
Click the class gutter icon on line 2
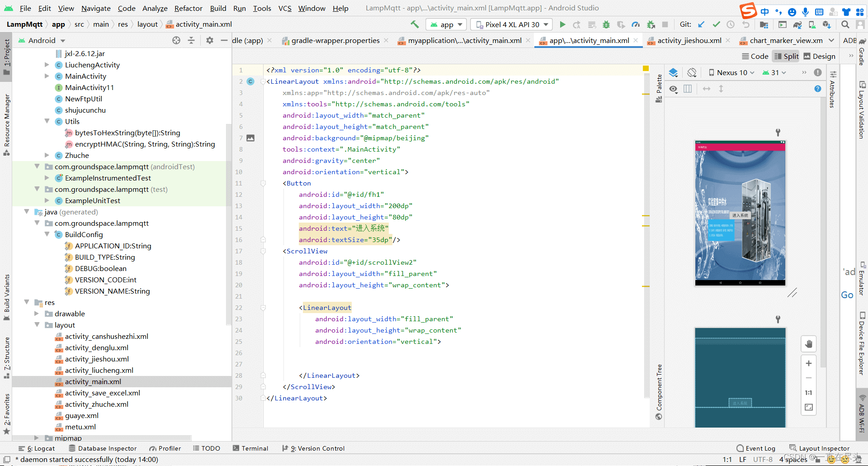coord(250,81)
